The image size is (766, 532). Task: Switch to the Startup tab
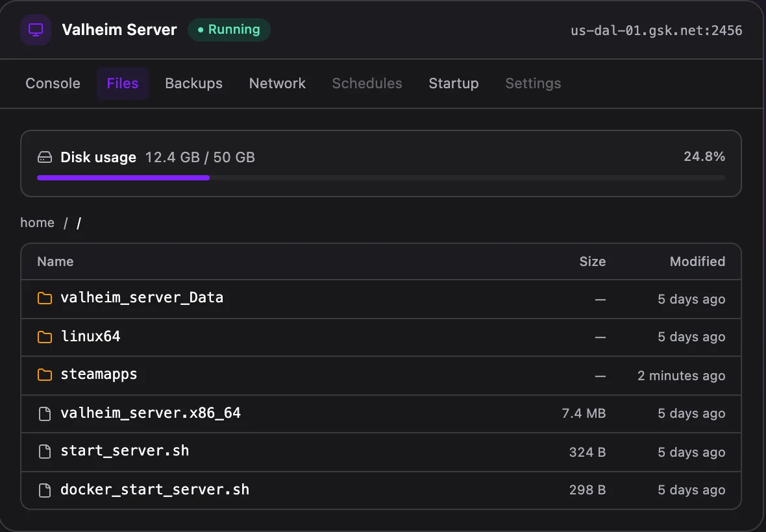click(453, 84)
